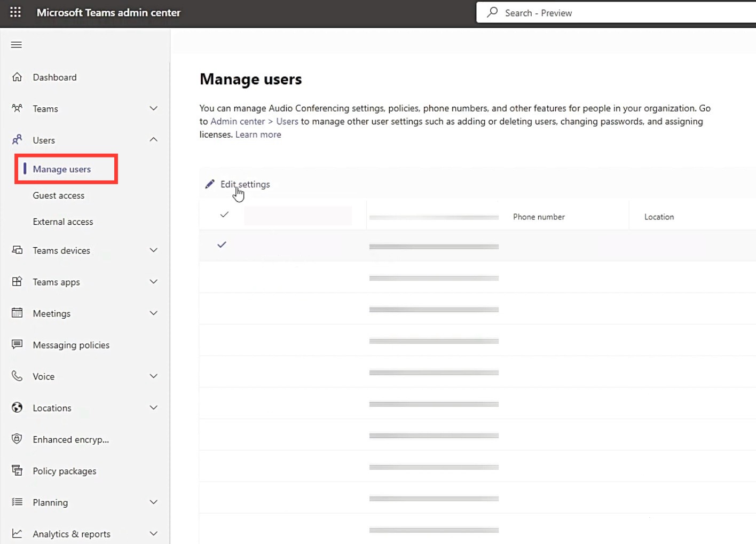
Task: Follow the Admin center link
Action: [238, 121]
